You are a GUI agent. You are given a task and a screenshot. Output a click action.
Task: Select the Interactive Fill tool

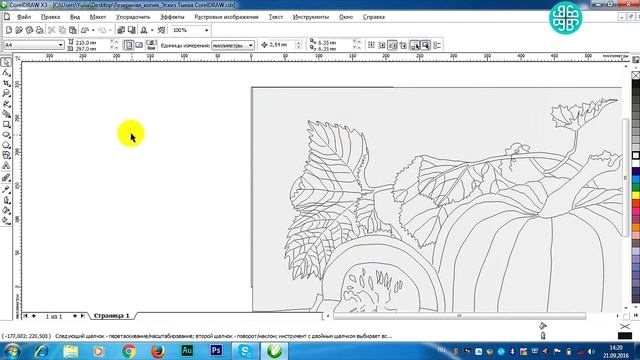[x=6, y=220]
